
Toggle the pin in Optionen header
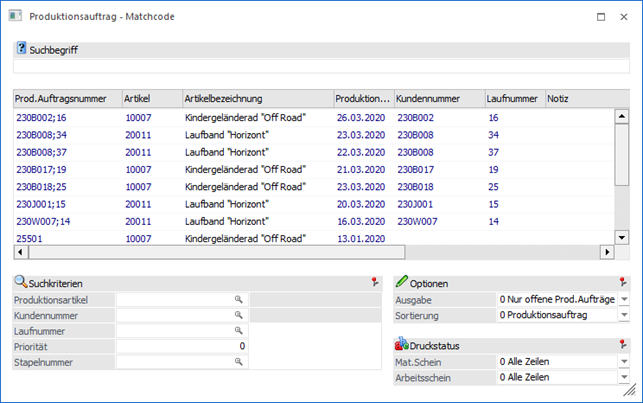625,283
